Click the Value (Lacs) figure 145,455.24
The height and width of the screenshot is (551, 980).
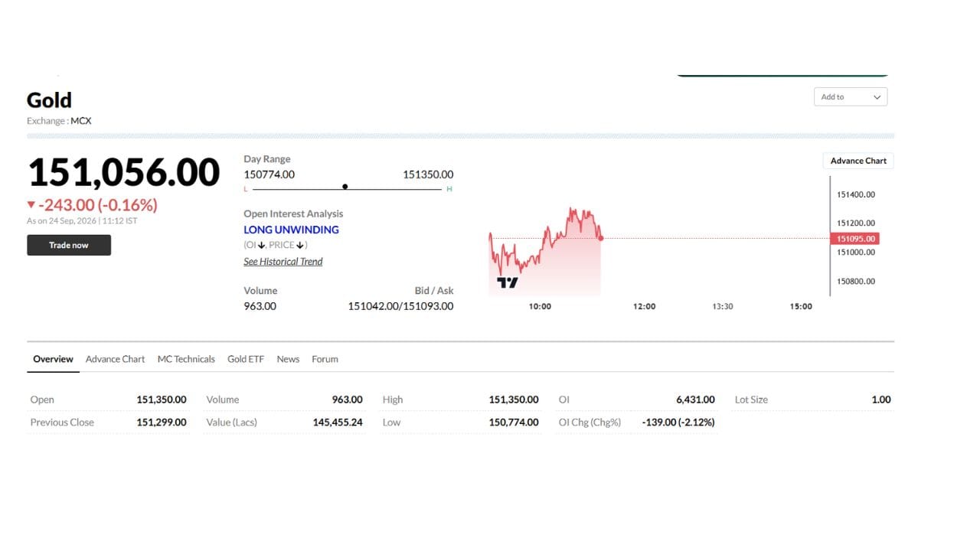338,422
